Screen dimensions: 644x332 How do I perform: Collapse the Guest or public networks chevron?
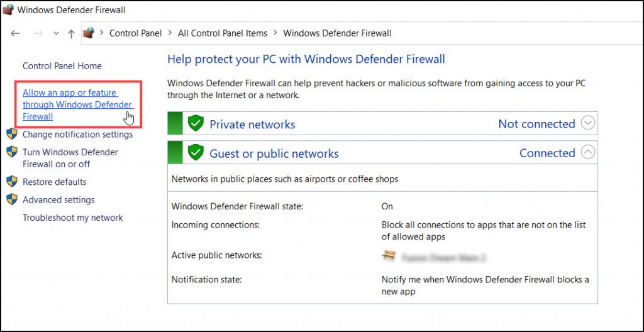(x=588, y=152)
